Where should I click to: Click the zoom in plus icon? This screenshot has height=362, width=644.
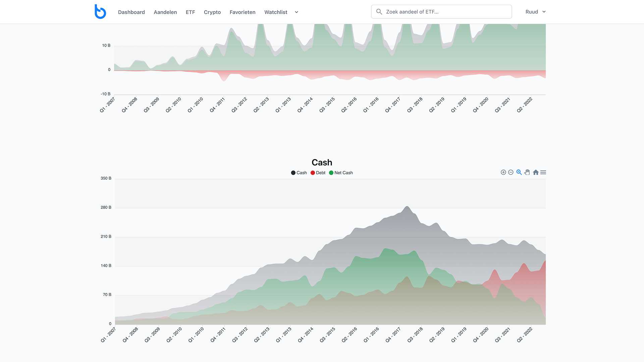pyautogui.click(x=503, y=172)
